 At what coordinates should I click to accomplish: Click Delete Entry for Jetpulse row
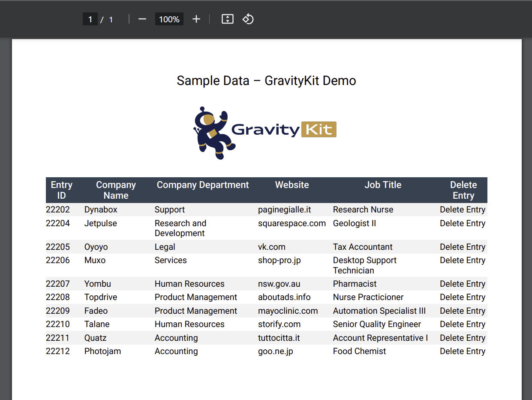click(462, 224)
